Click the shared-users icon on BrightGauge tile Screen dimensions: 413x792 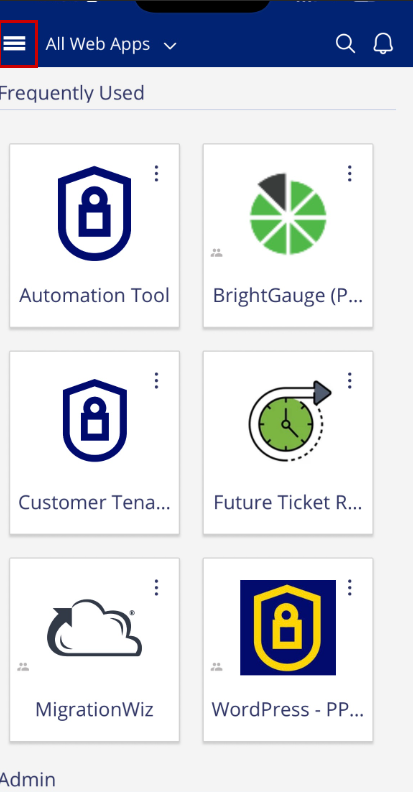(x=217, y=253)
